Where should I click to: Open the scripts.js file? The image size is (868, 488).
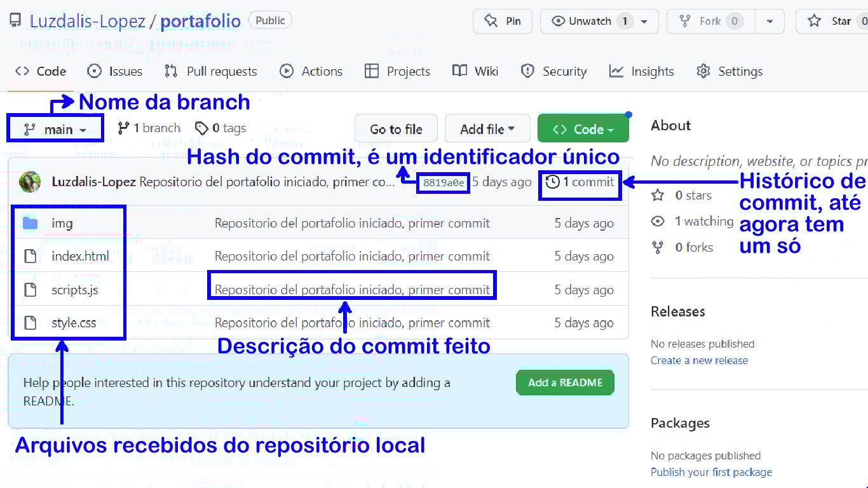click(75, 290)
